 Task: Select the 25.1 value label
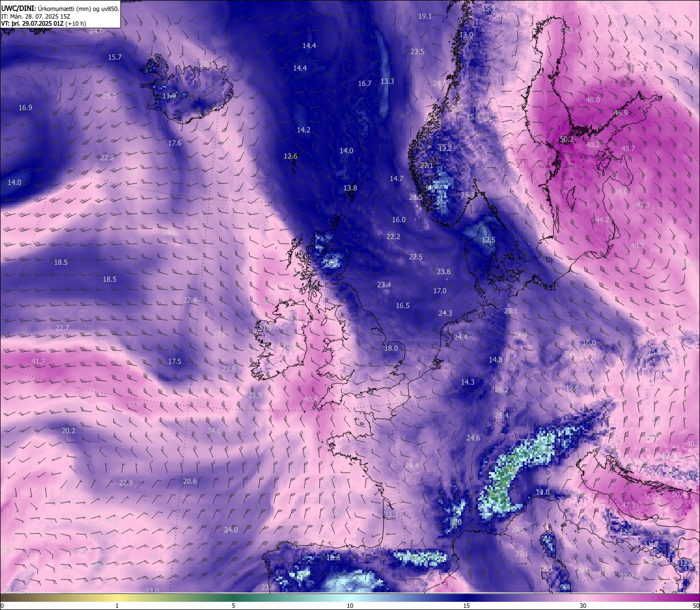pos(511,311)
